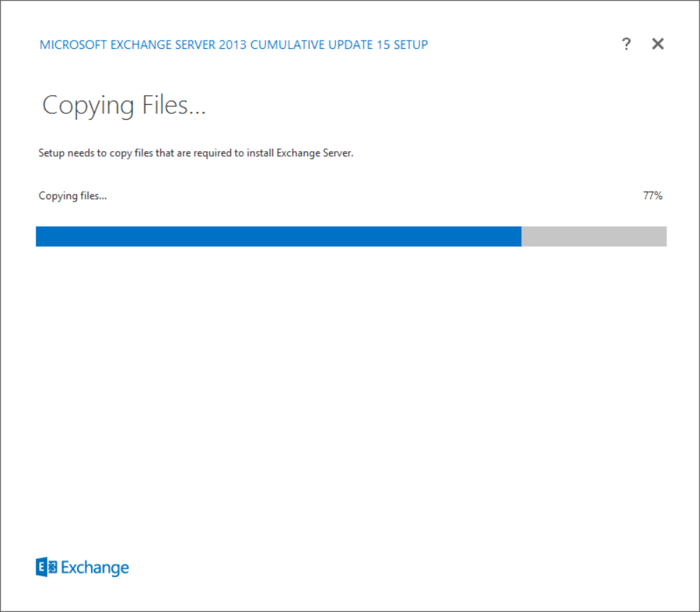This screenshot has width=700, height=612.
Task: Click the far right end of progress bar
Action: tap(664, 236)
